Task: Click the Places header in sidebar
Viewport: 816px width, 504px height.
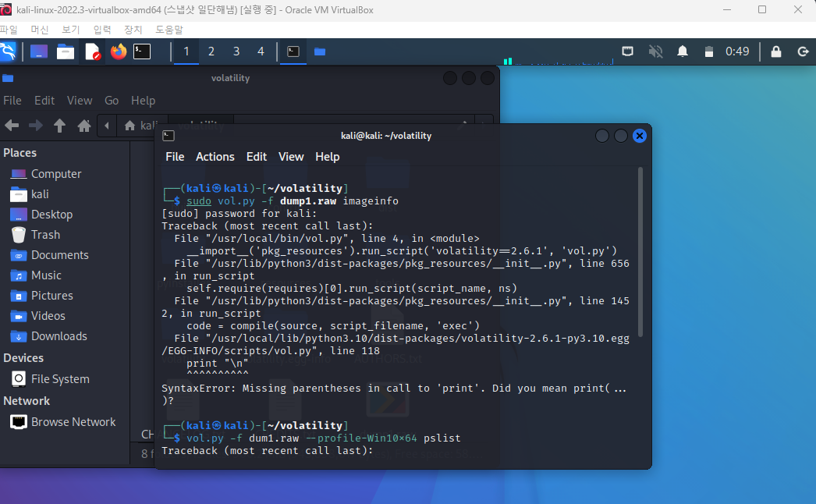Action: click(x=20, y=153)
